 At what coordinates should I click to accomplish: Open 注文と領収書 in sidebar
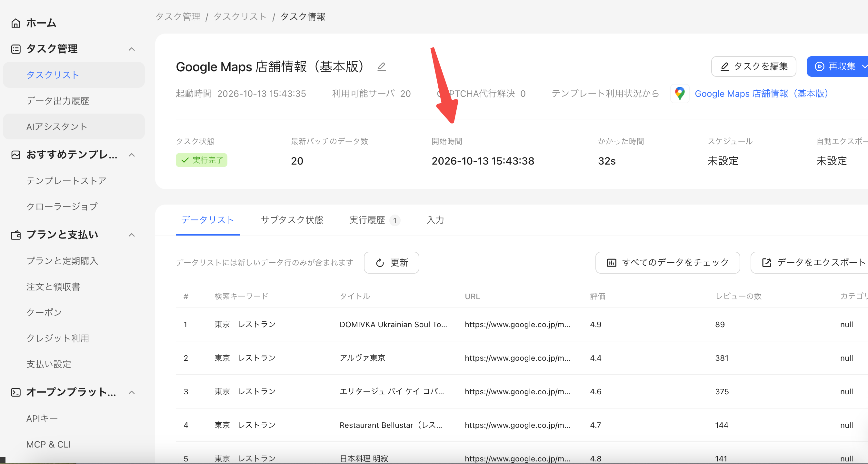point(74,287)
